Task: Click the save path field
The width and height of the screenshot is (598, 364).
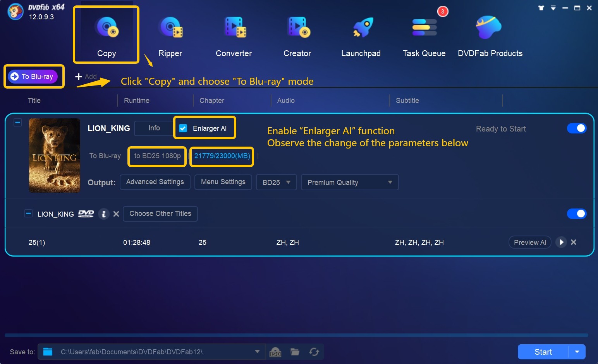Action: pyautogui.click(x=151, y=352)
